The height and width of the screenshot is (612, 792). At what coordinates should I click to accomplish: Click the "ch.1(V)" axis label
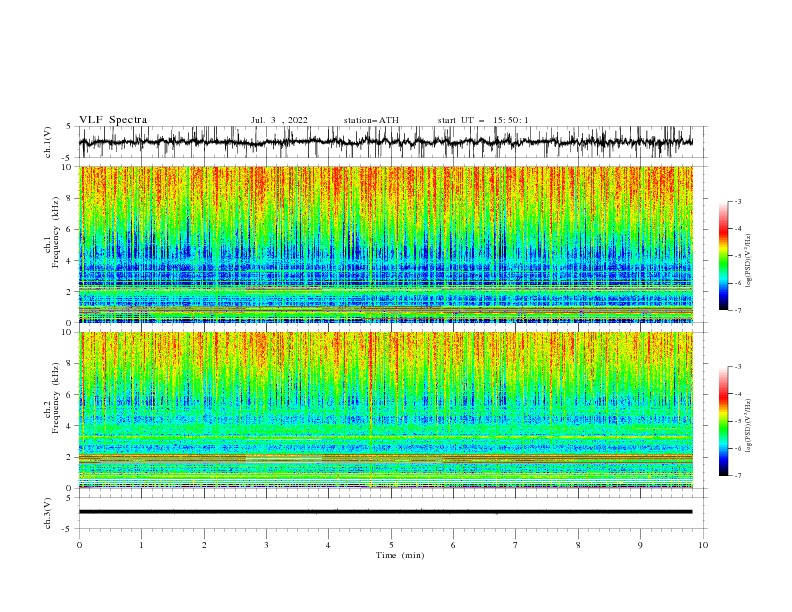pyautogui.click(x=48, y=143)
